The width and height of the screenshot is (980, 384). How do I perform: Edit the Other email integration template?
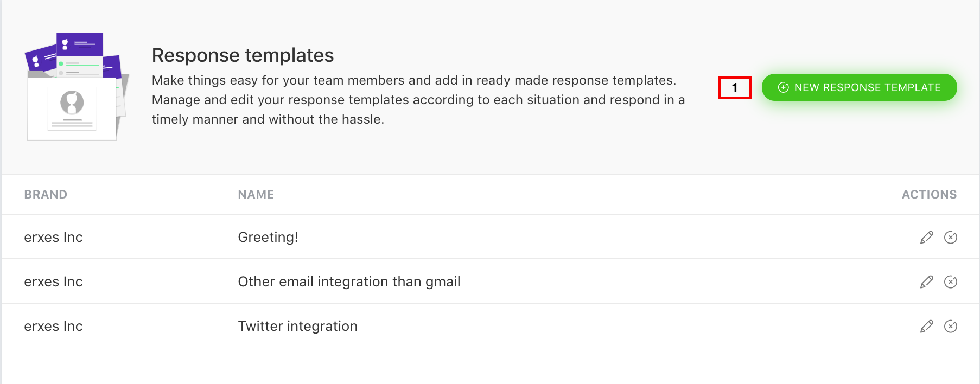(x=927, y=281)
